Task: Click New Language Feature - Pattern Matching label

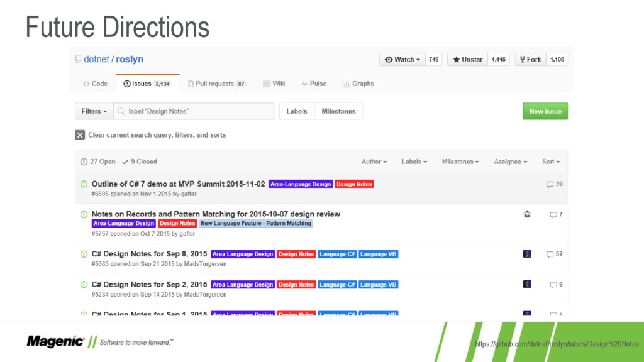Action: [256, 224]
